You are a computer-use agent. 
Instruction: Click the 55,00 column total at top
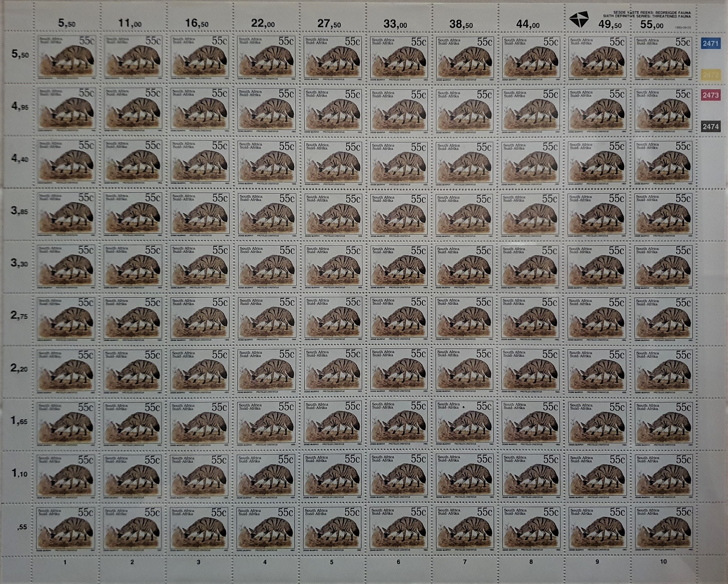tap(652, 25)
